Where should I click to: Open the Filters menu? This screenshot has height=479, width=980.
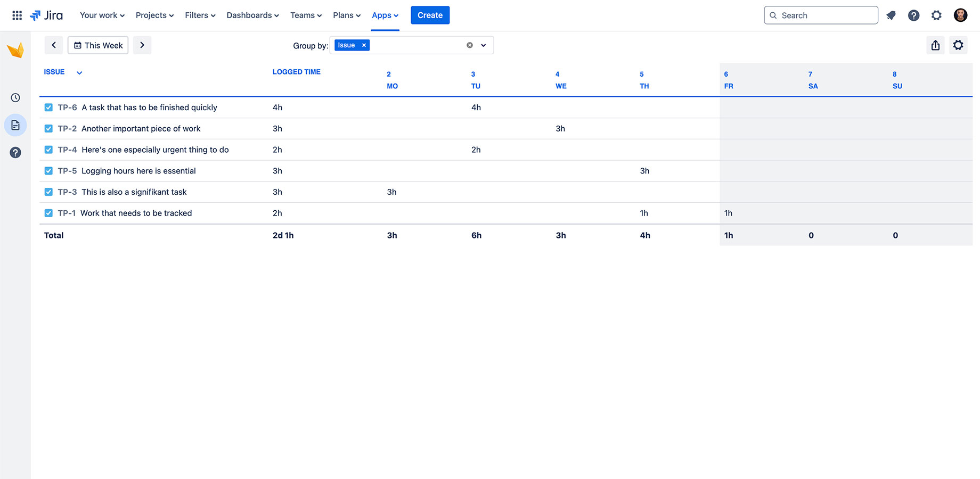click(x=200, y=15)
